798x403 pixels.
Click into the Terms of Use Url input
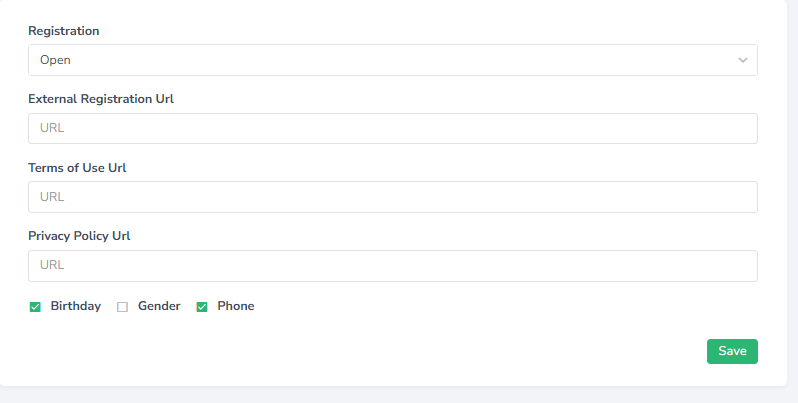point(392,197)
